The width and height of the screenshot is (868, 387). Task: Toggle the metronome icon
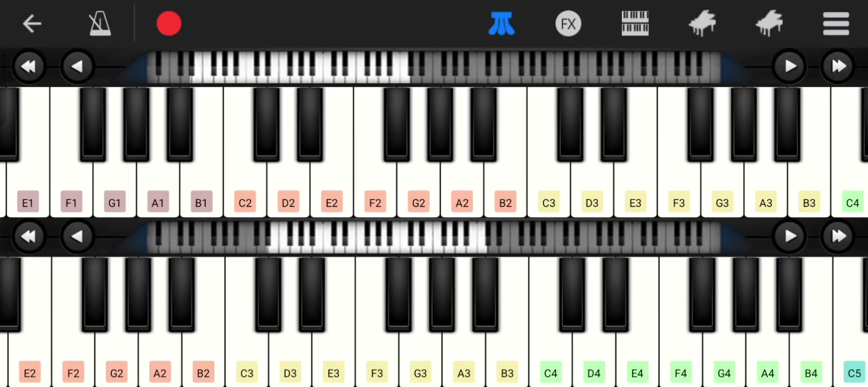point(99,24)
